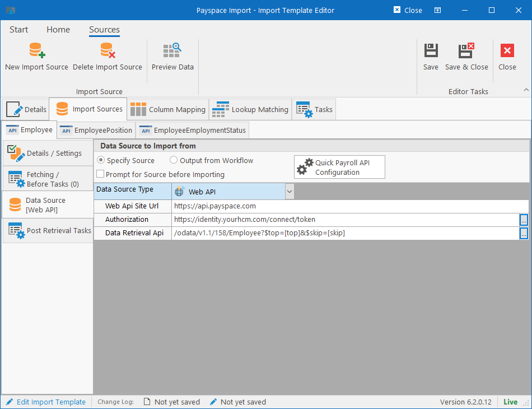Image resolution: width=532 pixels, height=409 pixels.
Task: Open the Tasks tab
Action: [314, 109]
